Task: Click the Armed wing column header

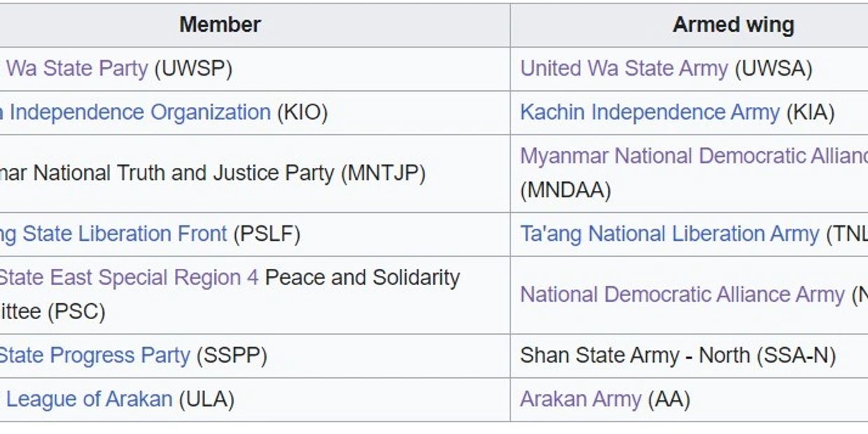Action: tap(733, 24)
